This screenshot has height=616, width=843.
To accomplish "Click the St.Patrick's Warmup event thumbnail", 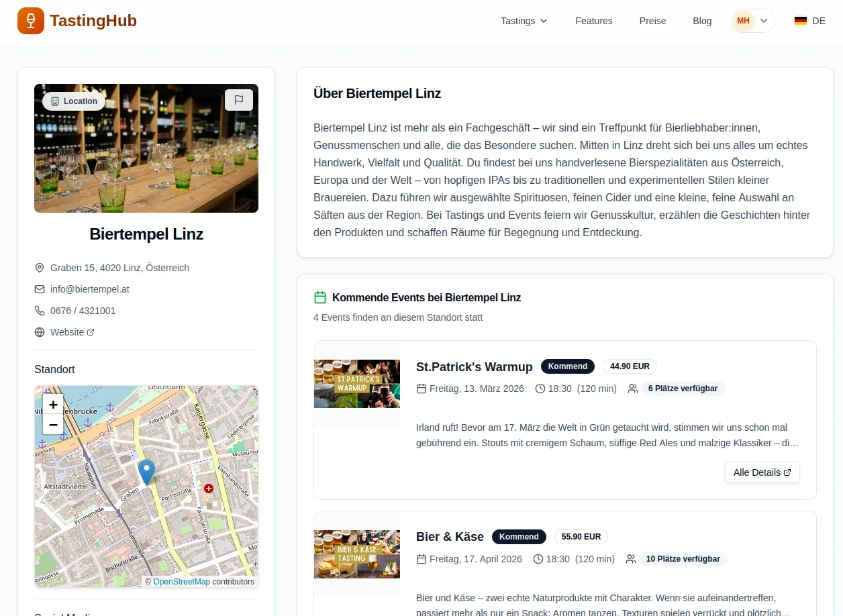I will (357, 384).
